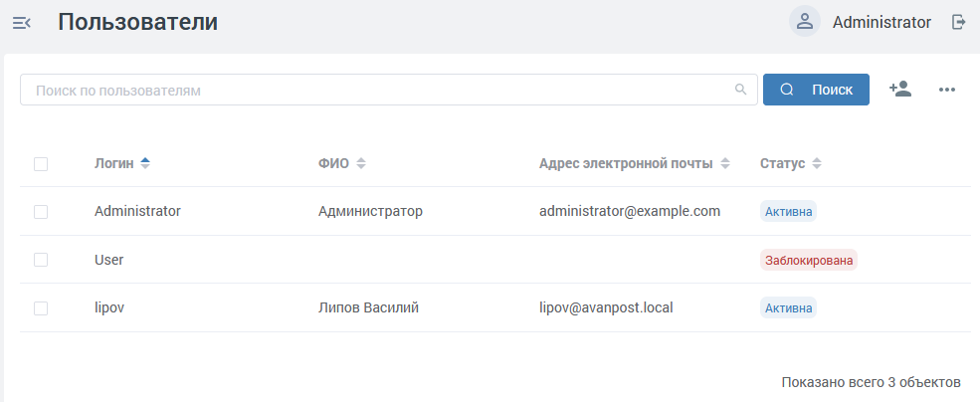Sort by ФИО column arrows

tap(360, 164)
